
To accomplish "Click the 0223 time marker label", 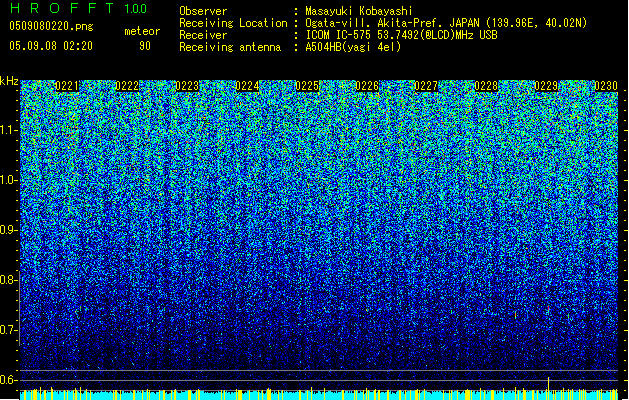I will point(187,86).
